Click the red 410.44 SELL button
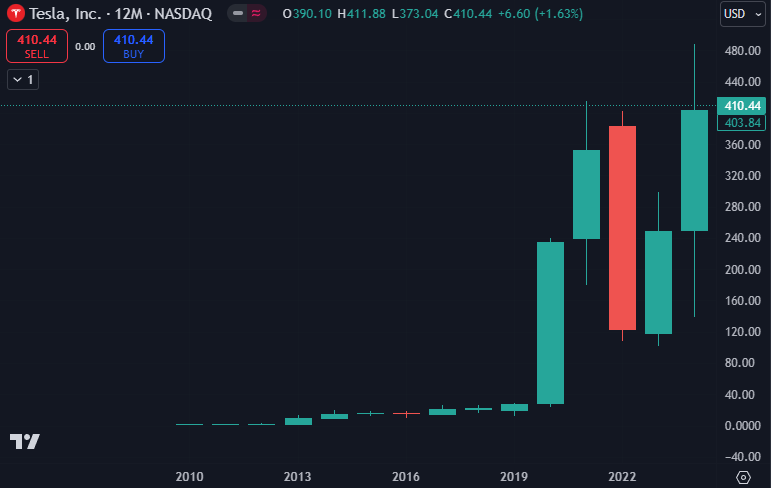 (37, 46)
